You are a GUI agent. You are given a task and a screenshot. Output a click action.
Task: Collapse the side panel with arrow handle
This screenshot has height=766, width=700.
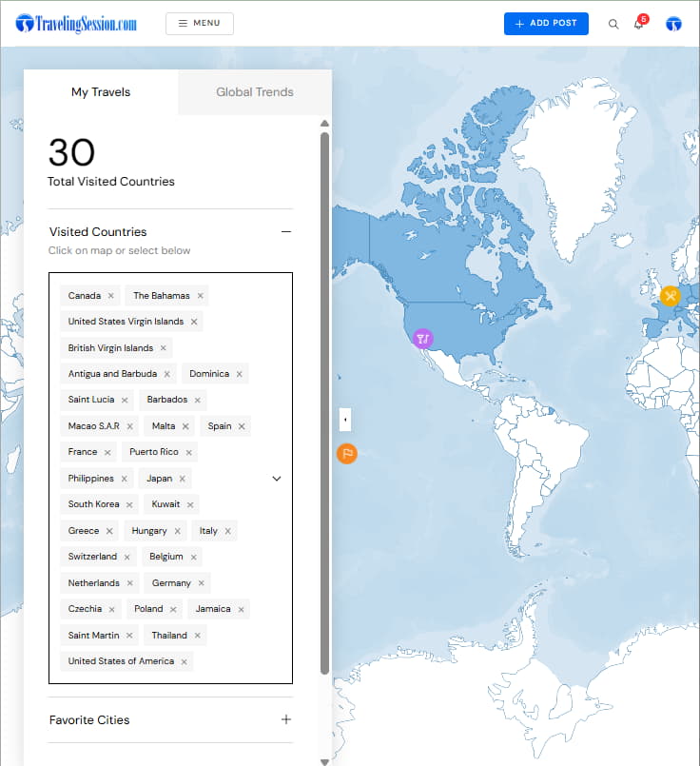click(x=344, y=419)
